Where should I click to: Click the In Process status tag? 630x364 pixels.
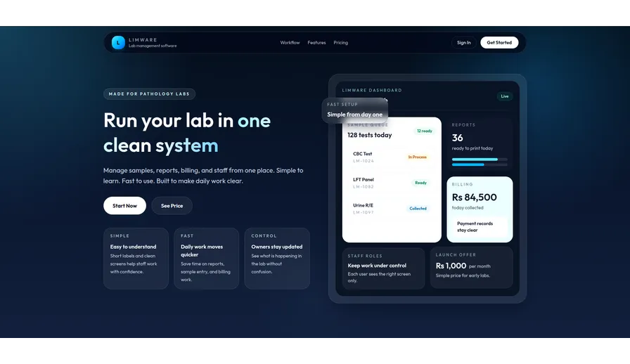(x=417, y=157)
